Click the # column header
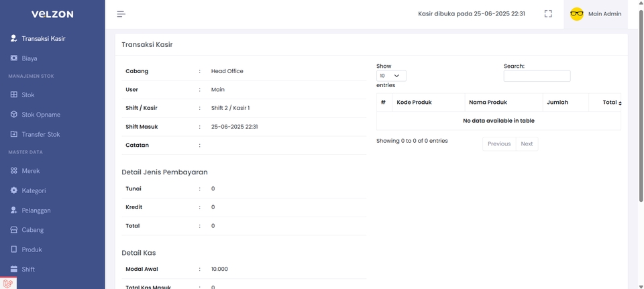Viewport: 644px width, 289px height. click(x=383, y=103)
